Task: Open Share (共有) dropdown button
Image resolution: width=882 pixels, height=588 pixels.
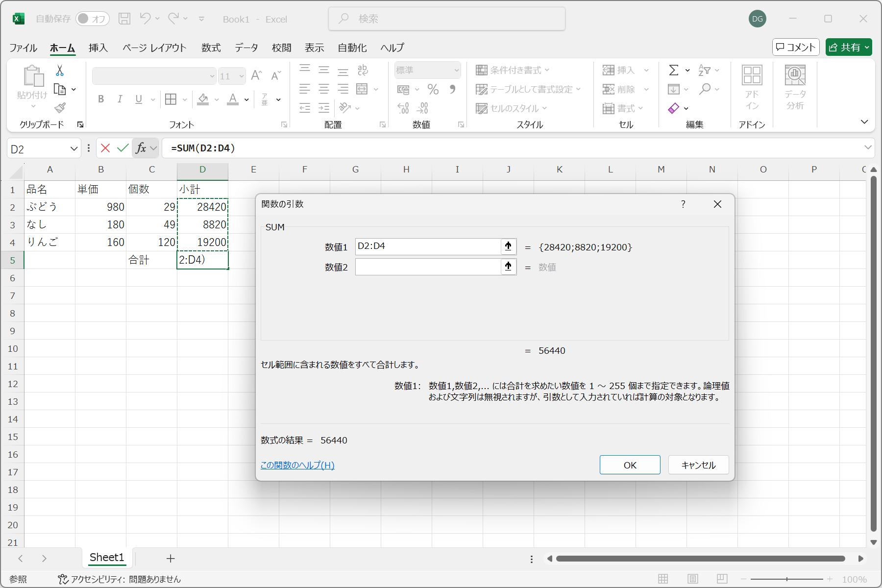Action: tap(848, 47)
